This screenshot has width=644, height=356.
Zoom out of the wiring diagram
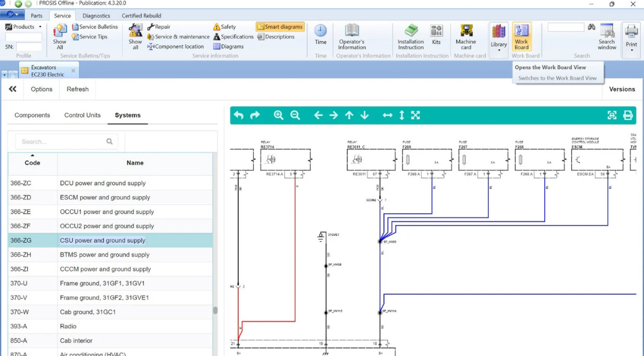point(295,115)
